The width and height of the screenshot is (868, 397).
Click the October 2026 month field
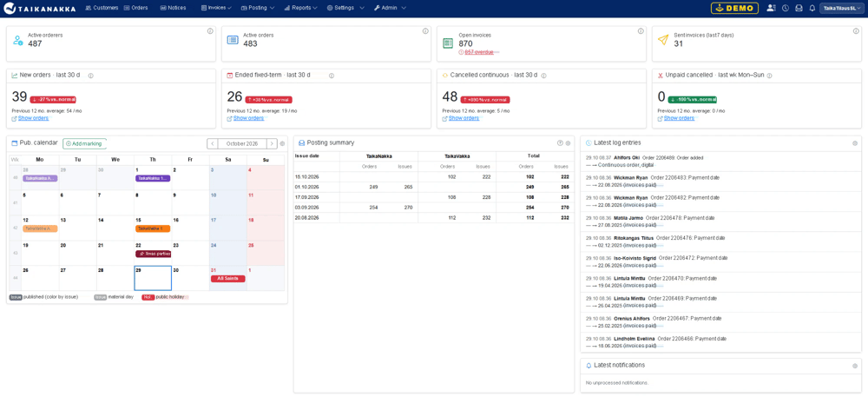point(242,143)
